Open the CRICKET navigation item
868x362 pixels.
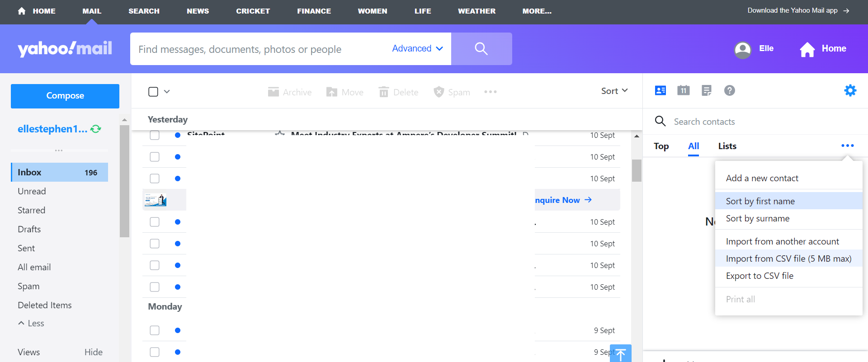point(253,11)
